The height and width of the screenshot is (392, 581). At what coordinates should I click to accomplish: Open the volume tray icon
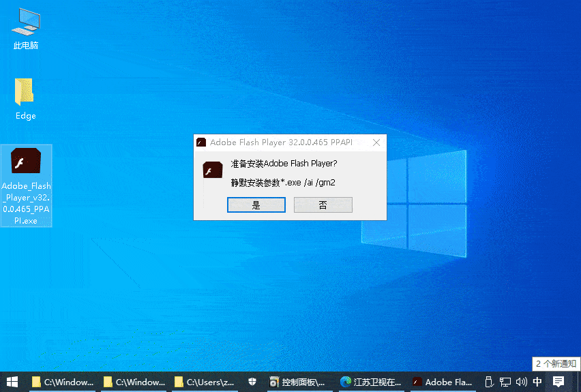(522, 382)
